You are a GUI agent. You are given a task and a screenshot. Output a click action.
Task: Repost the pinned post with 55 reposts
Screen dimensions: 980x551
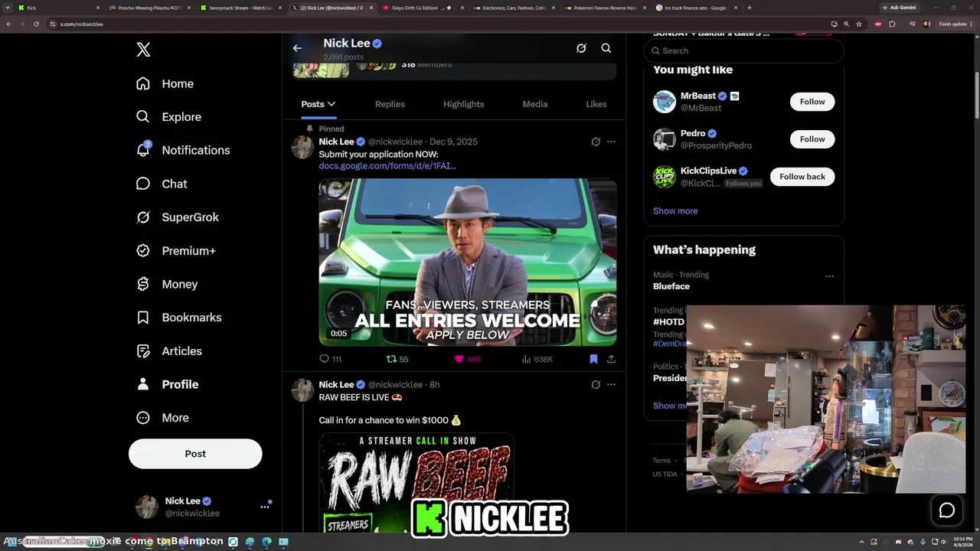point(397,359)
